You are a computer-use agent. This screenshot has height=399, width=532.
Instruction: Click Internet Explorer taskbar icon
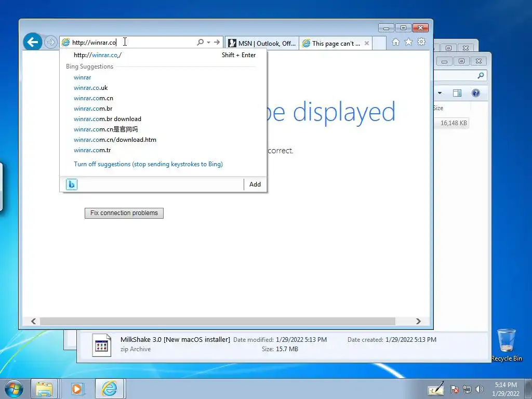(x=110, y=389)
